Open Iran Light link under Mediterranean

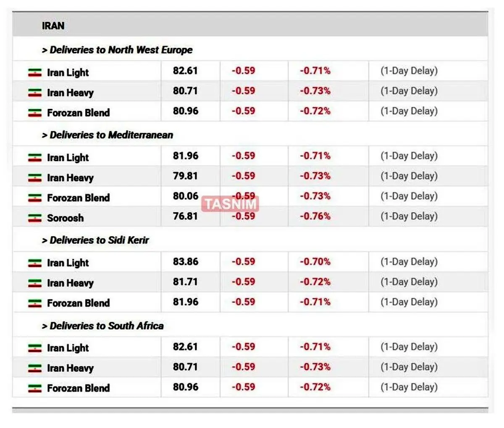tap(68, 158)
